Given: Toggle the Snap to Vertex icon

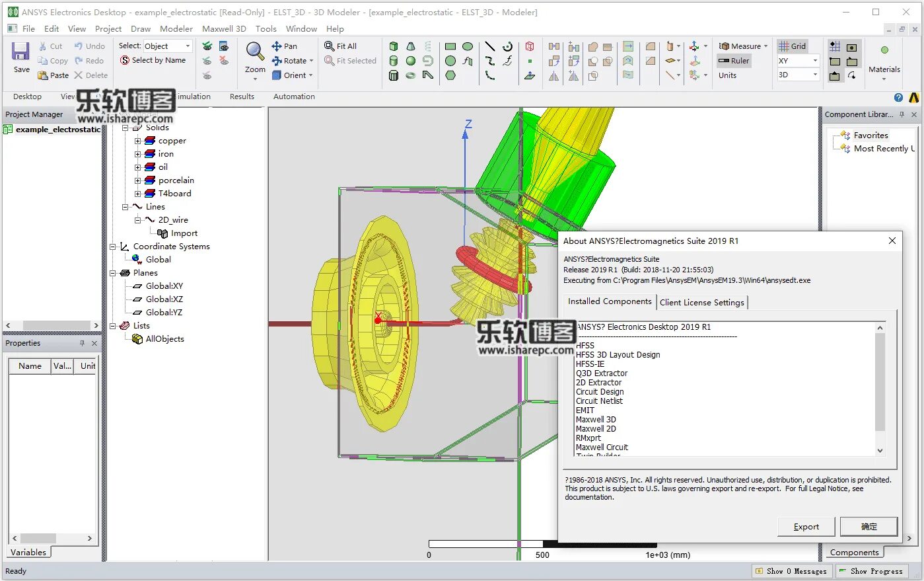Looking at the screenshot, I should (x=835, y=61).
